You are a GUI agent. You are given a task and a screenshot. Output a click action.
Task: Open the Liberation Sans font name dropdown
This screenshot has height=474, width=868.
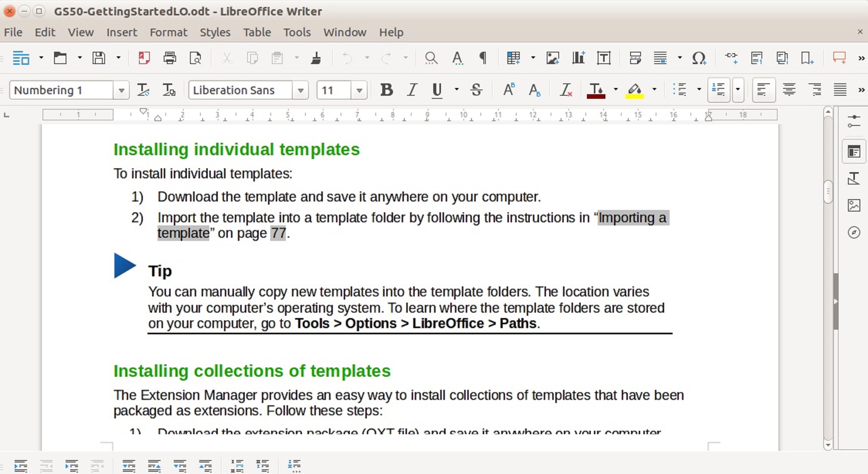[x=300, y=90]
